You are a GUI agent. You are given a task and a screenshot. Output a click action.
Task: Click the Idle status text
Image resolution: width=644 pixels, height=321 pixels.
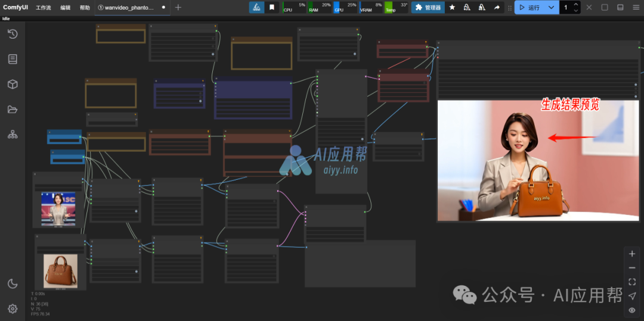(x=6, y=18)
